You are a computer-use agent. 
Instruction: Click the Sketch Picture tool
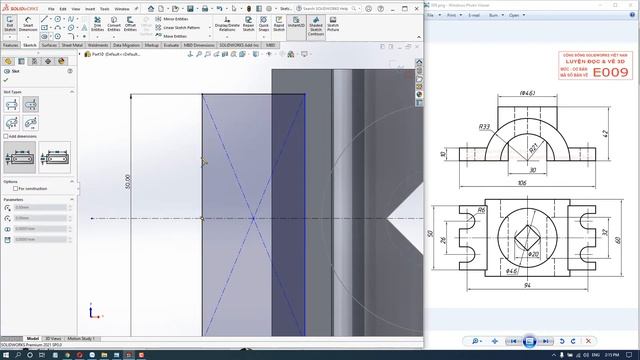(333, 24)
